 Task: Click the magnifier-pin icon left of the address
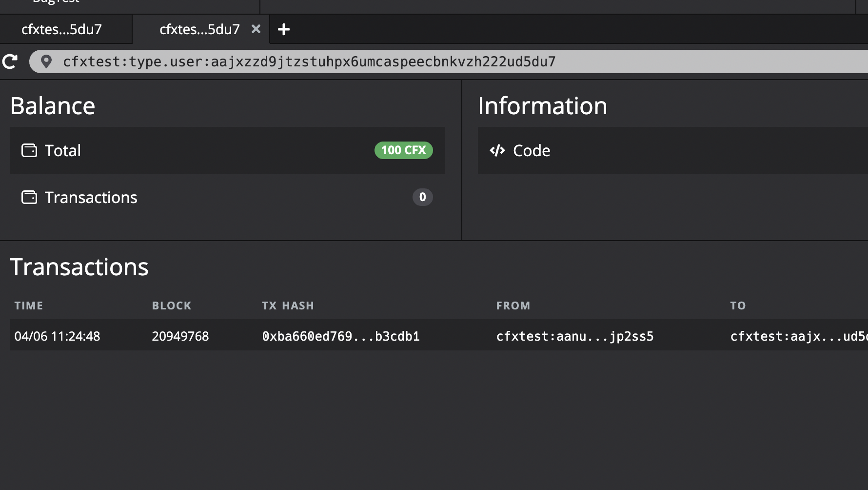point(47,62)
